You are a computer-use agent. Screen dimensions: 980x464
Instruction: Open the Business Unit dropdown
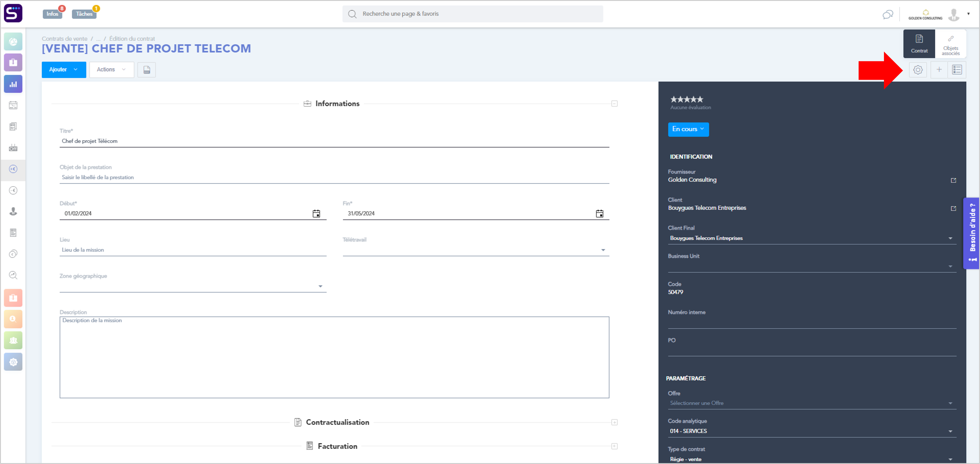[x=812, y=266]
